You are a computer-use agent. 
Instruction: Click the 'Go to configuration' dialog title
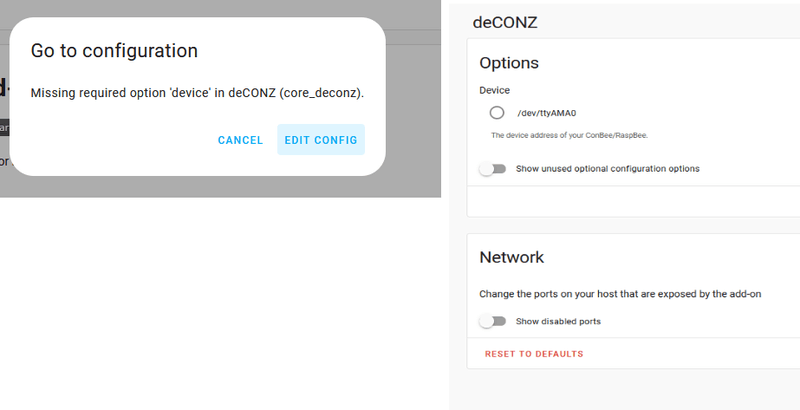[114, 51]
